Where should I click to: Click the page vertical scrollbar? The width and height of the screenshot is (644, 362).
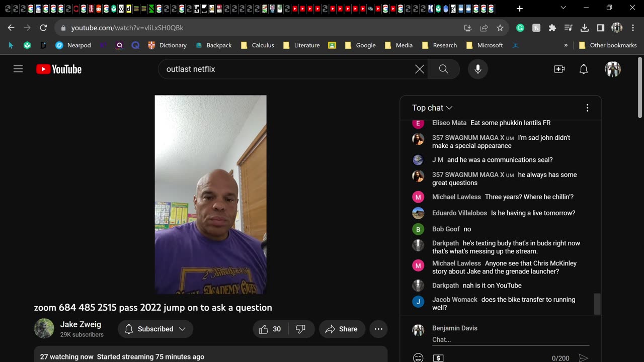pyautogui.click(x=640, y=88)
